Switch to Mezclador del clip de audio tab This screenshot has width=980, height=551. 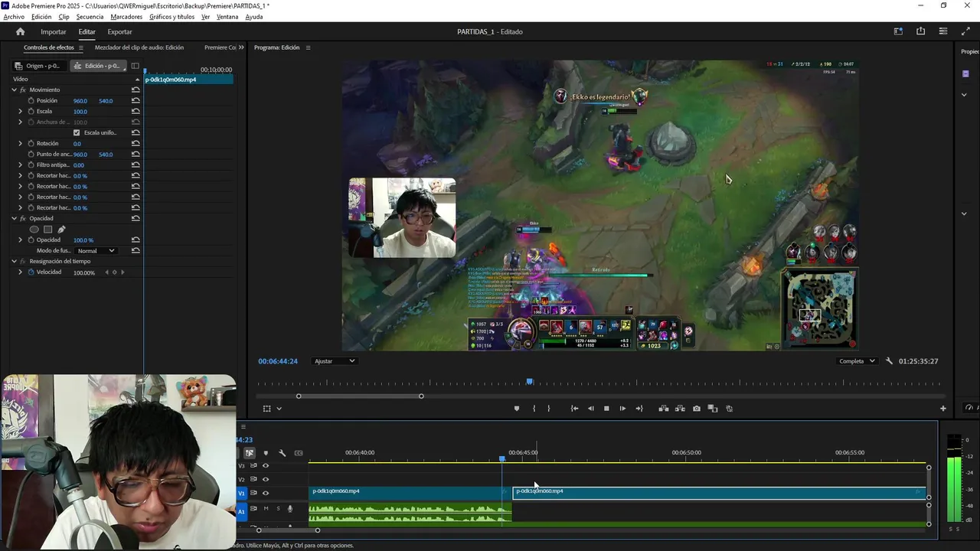coord(139,47)
